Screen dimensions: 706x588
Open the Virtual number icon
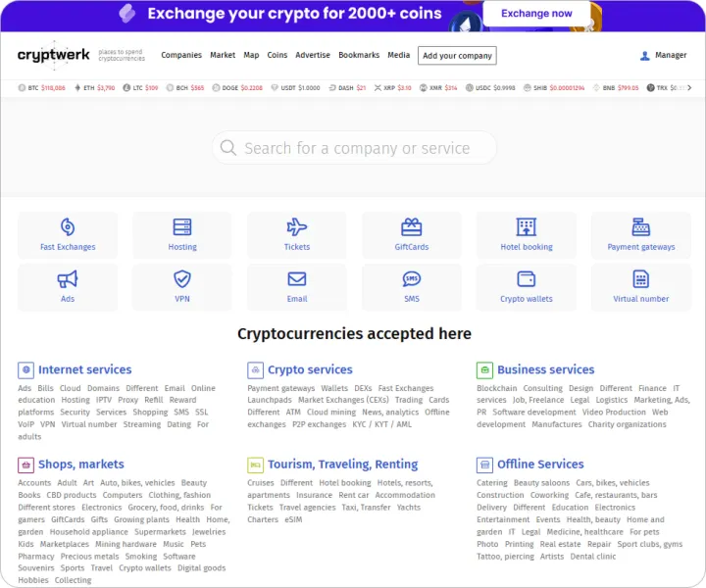640,279
